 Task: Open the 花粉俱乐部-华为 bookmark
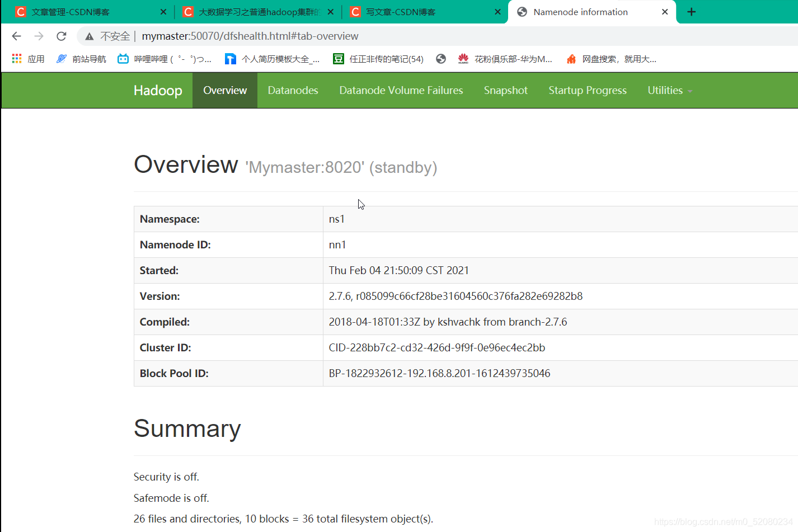click(505, 59)
